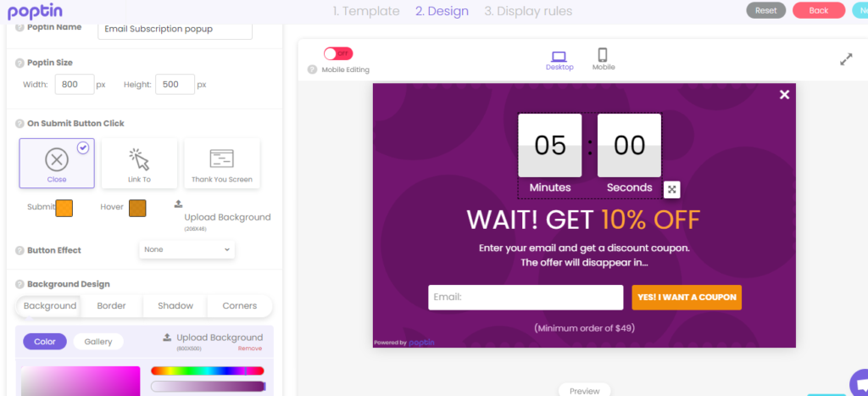Screen dimensions: 868x396
Task: Open the help icon beside Poptin Size
Action: (20, 63)
